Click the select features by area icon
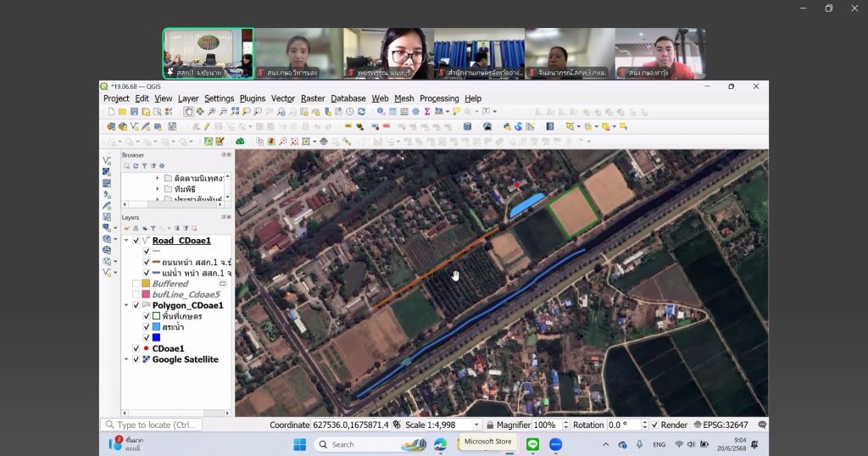Image resolution: width=868 pixels, height=456 pixels. tap(570, 126)
